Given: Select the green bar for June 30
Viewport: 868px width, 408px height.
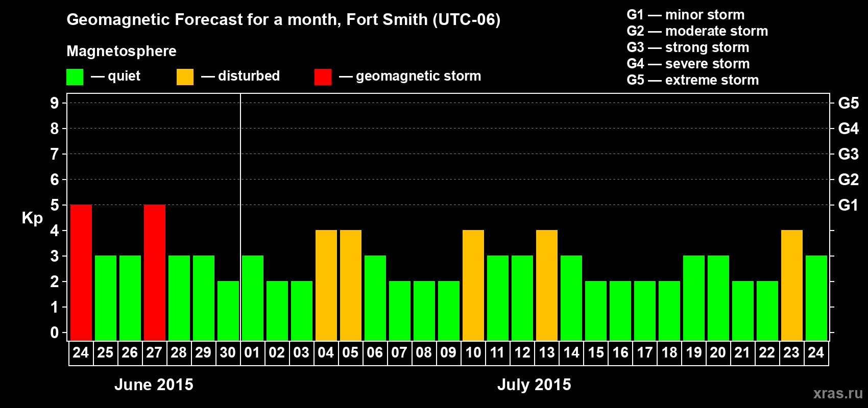Looking at the screenshot, I should click(x=228, y=311).
